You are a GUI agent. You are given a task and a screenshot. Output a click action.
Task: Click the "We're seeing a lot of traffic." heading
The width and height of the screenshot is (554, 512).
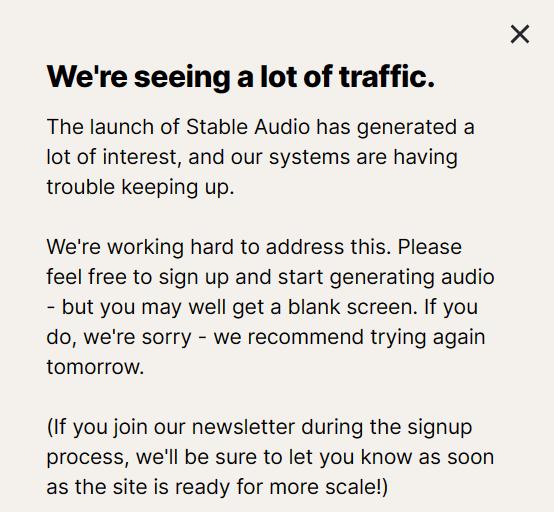[x=241, y=77]
